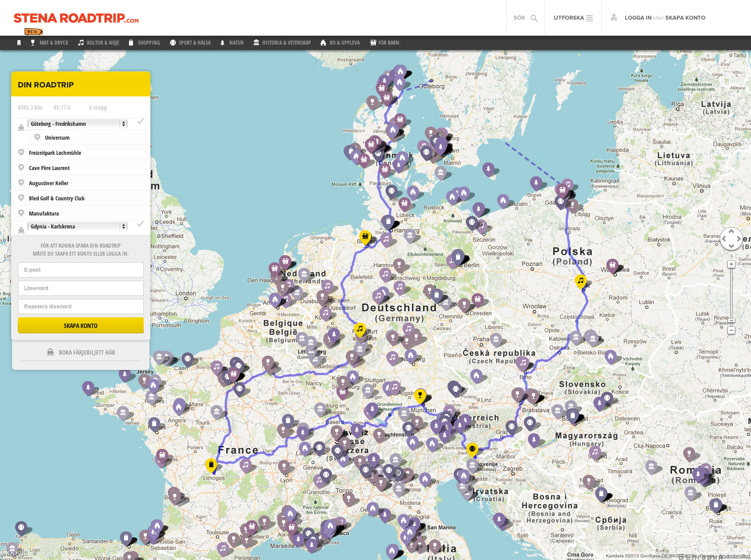Select Mat & Dryck category
Image resolution: width=751 pixels, height=560 pixels.
pos(50,43)
